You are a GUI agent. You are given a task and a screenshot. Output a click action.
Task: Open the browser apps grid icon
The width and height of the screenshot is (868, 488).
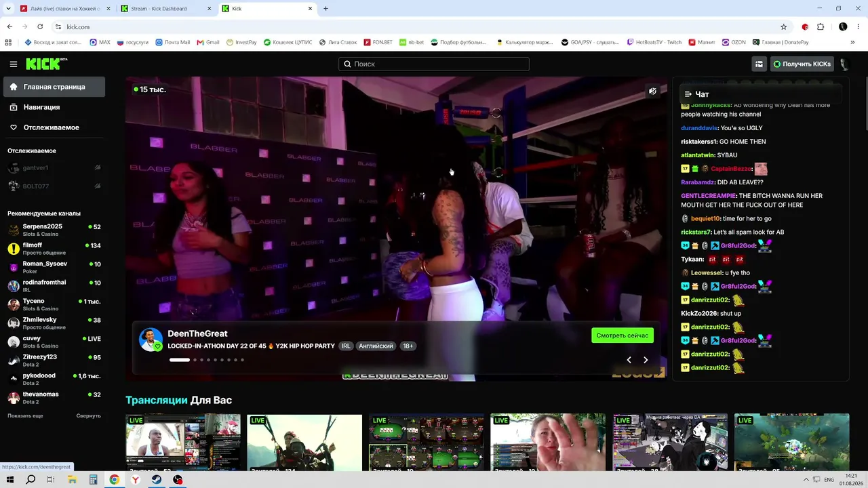8,42
